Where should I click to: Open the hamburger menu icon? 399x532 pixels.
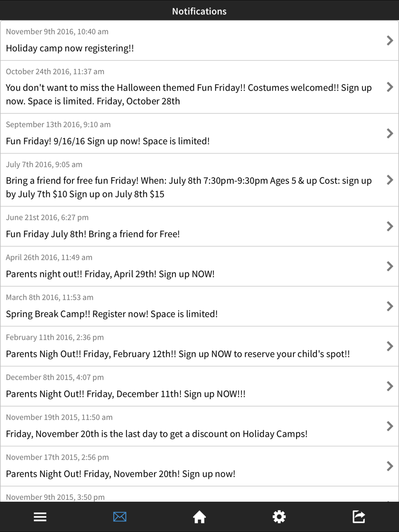coord(40,517)
